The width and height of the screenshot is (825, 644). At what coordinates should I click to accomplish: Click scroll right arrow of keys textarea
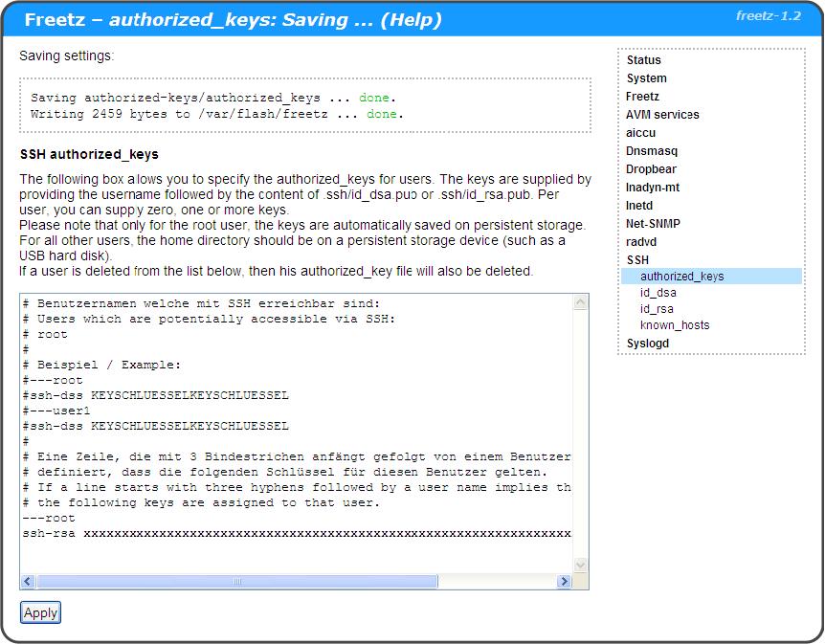click(564, 582)
